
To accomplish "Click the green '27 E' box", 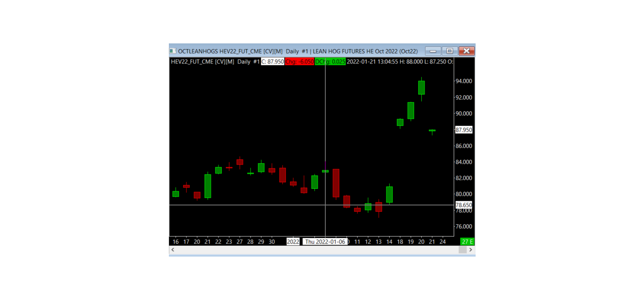I will point(468,241).
